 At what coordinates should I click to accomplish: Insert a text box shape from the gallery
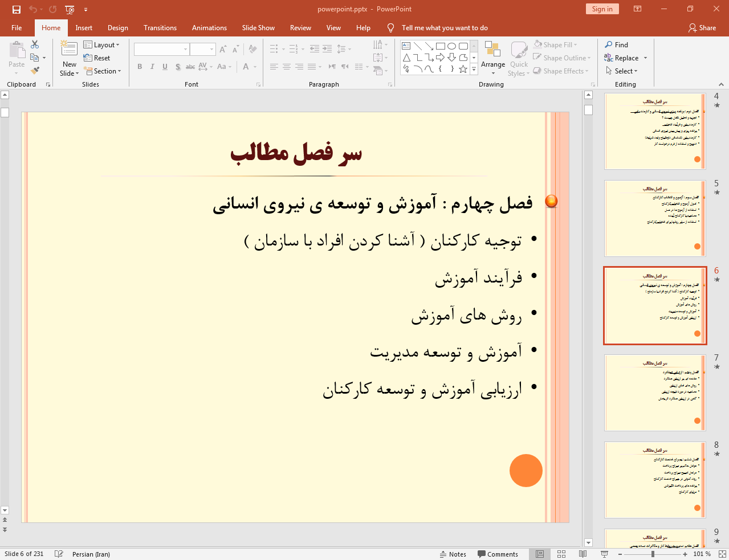coord(406,46)
